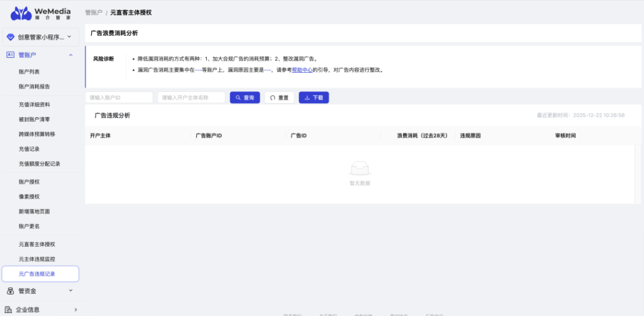
Task: Click the 重置 reset button
Action: [x=279, y=97]
